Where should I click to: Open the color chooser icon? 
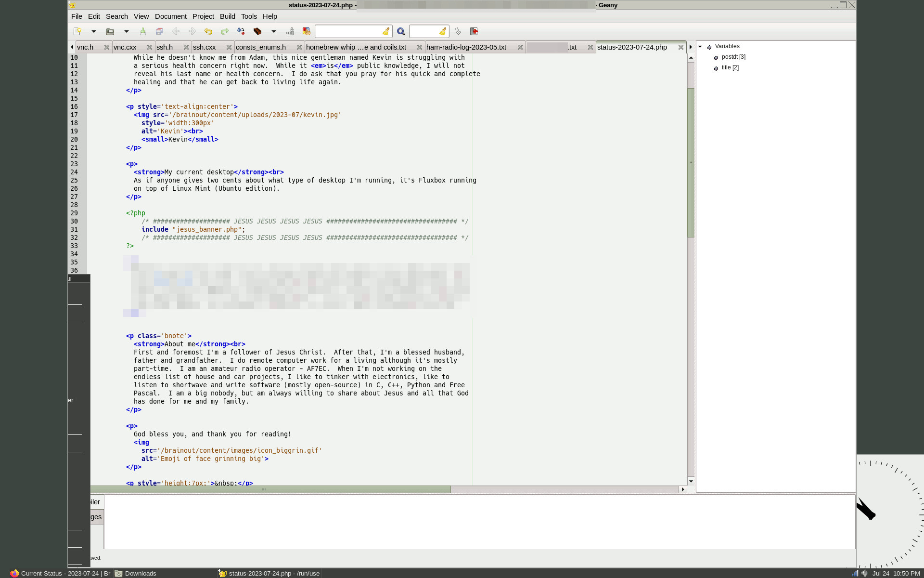point(307,31)
